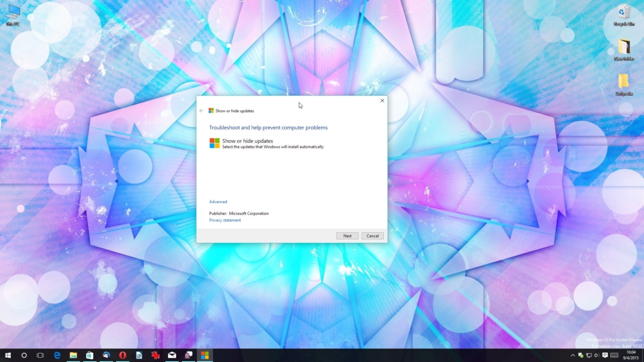Open the Opera browser
This screenshot has height=362, width=644.
coord(122,354)
